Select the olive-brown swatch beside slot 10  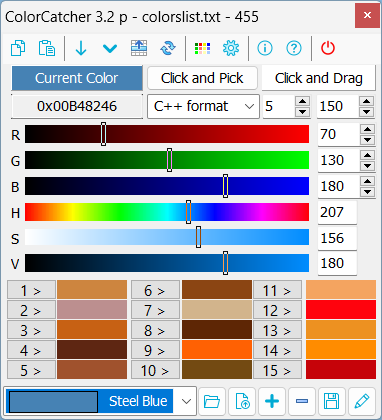pos(217,370)
